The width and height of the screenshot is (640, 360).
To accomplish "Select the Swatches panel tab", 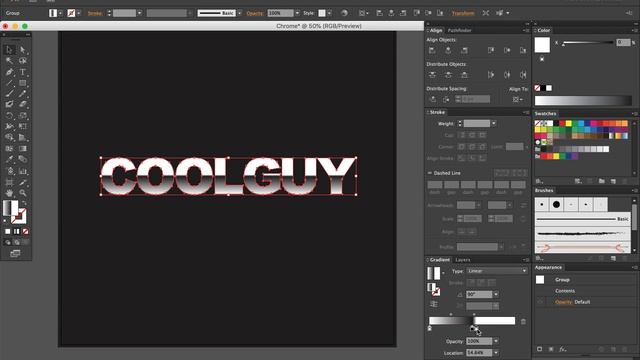I will (x=546, y=113).
